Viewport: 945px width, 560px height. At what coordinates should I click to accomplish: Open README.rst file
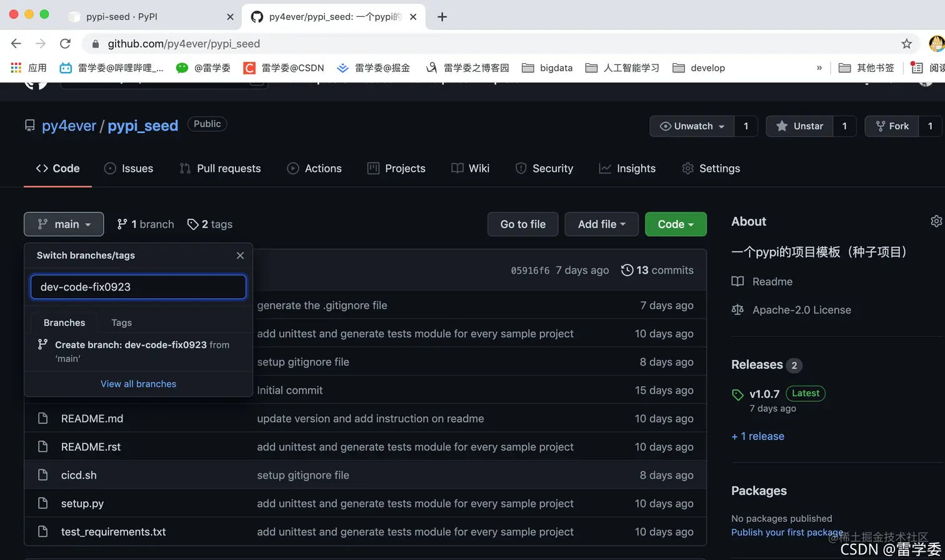point(91,447)
